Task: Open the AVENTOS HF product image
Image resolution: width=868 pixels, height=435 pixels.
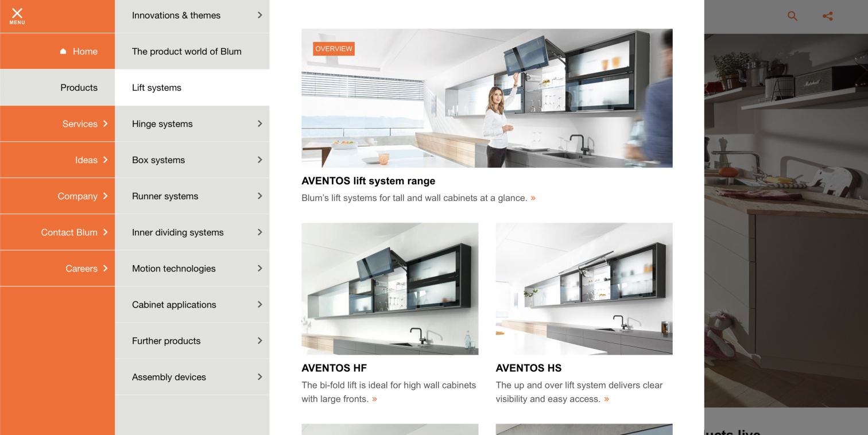Action: pos(390,289)
